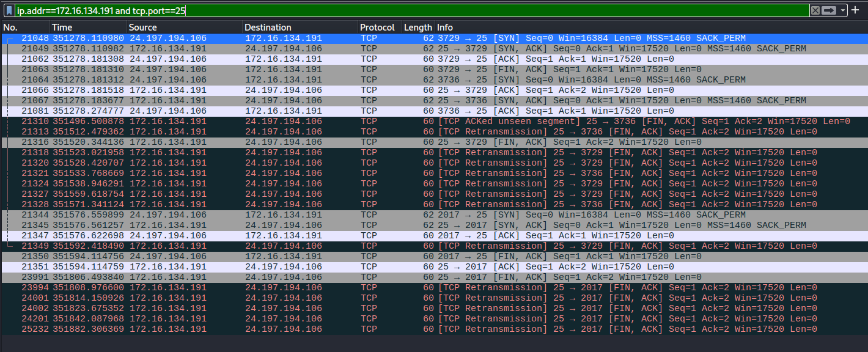This screenshot has width=868, height=352.
Task: Open the recent filter history dropdown
Action: [843, 10]
